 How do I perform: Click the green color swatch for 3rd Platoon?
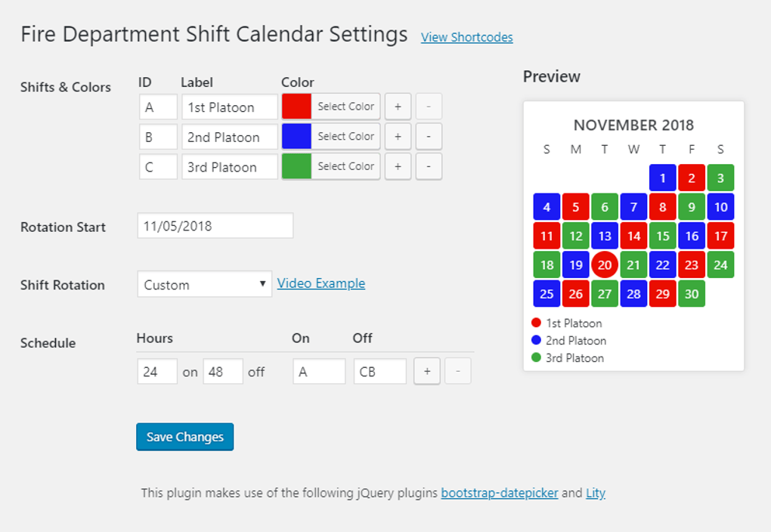point(296,166)
